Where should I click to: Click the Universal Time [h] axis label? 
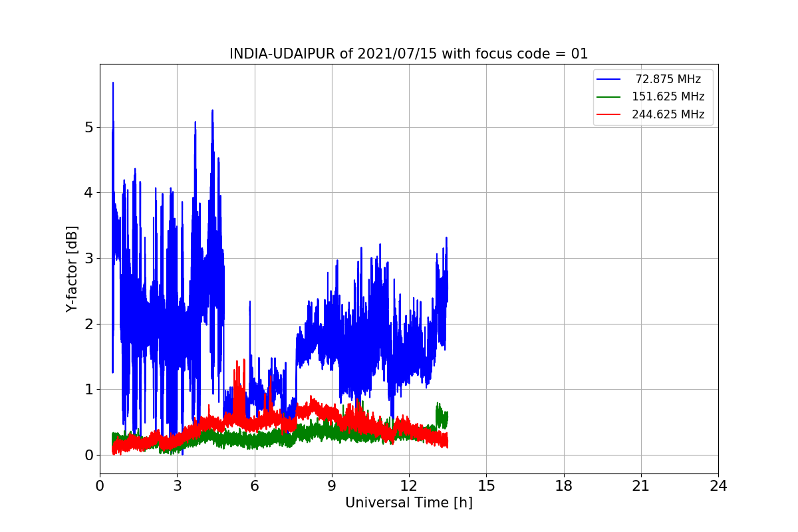click(x=409, y=503)
